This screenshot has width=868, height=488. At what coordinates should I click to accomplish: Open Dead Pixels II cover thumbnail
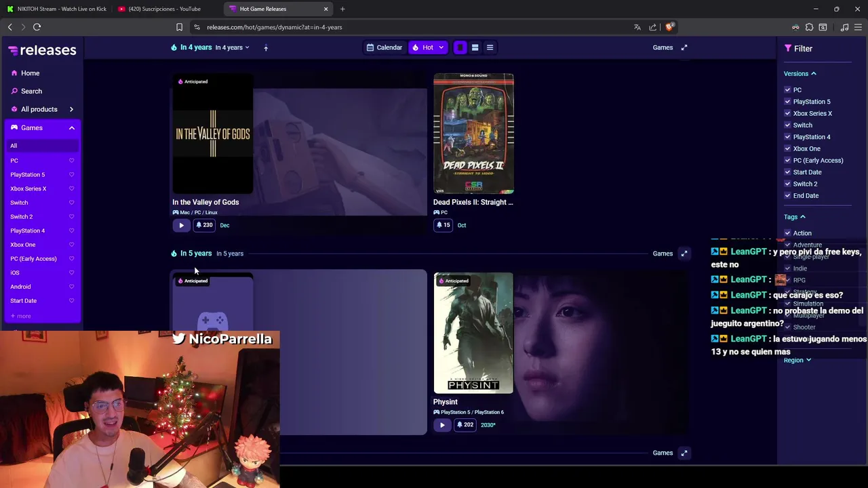(473, 134)
